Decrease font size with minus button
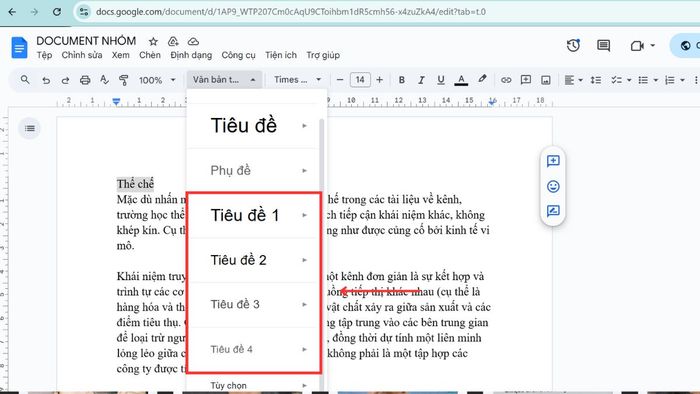The image size is (700, 394). pos(340,80)
